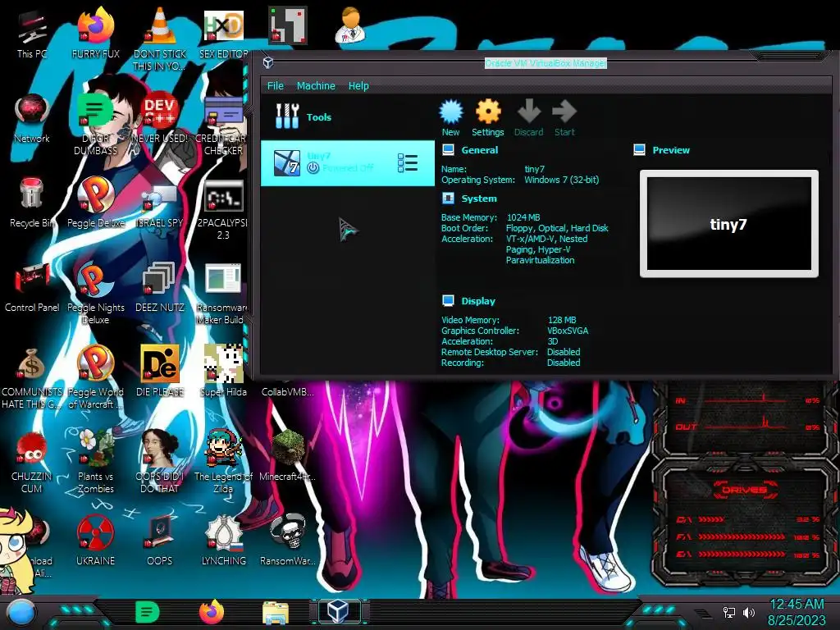Open the Start orb on taskbar
This screenshot has height=630, width=840.
pos(21,614)
